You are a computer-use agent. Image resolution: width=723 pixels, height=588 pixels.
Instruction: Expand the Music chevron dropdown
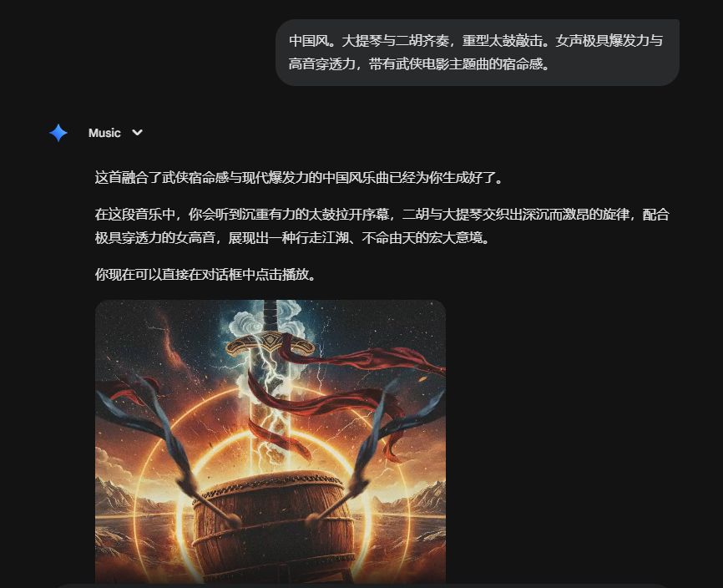tap(138, 133)
